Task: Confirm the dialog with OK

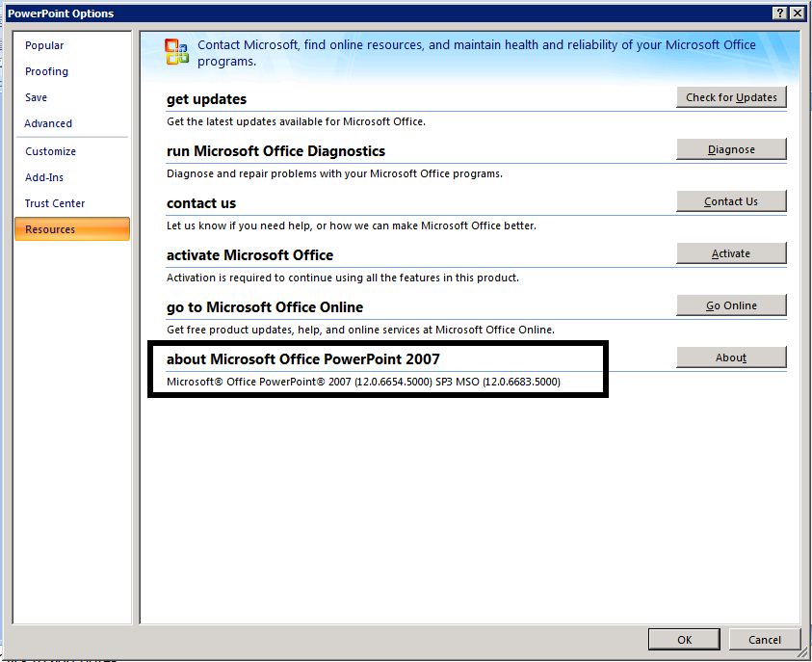Action: coord(684,639)
